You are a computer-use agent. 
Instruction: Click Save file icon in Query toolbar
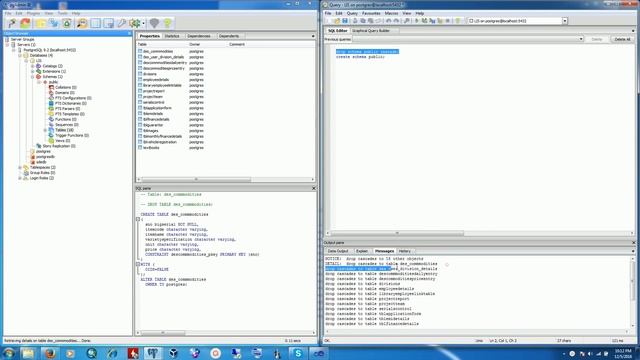(x=345, y=21)
